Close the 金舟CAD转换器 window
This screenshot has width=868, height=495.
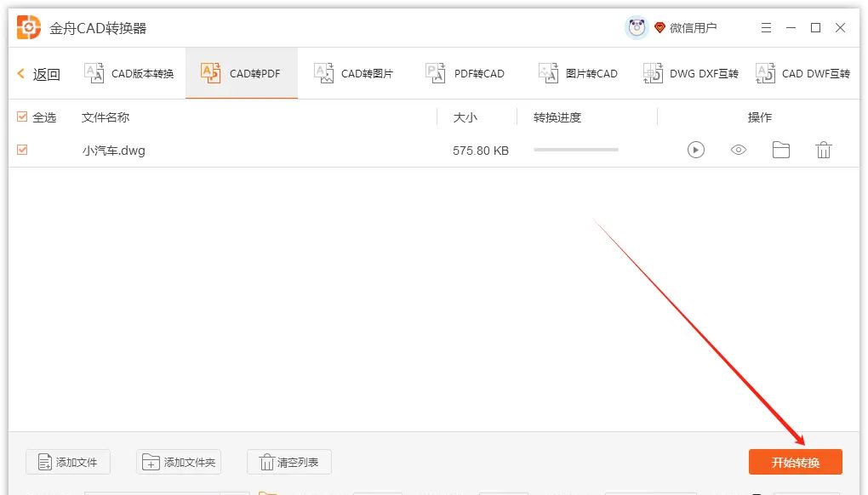(840, 28)
